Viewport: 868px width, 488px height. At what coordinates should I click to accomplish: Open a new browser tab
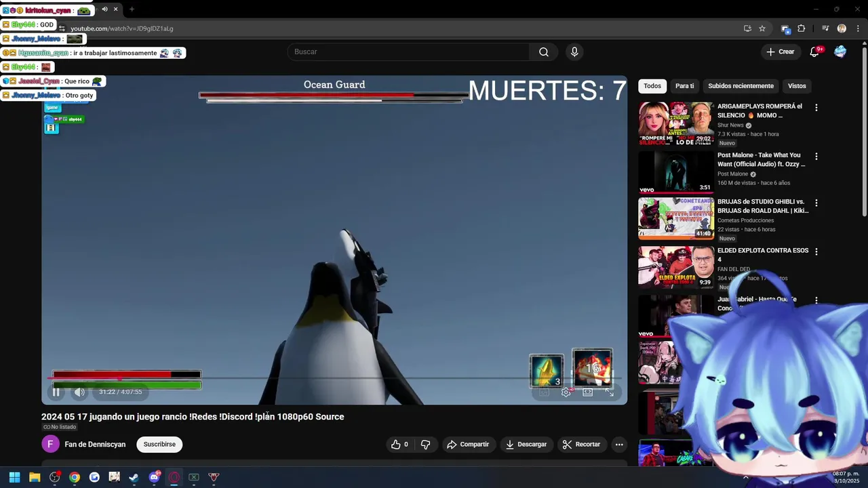(x=132, y=9)
